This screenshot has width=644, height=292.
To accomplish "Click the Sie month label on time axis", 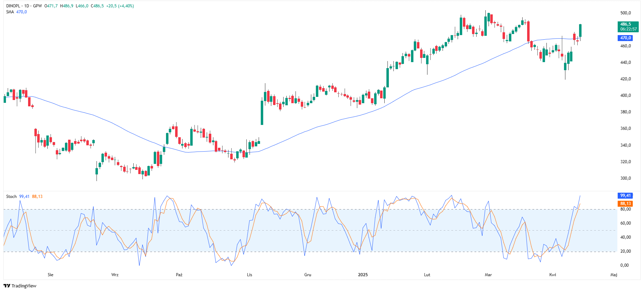I will (51, 275).
